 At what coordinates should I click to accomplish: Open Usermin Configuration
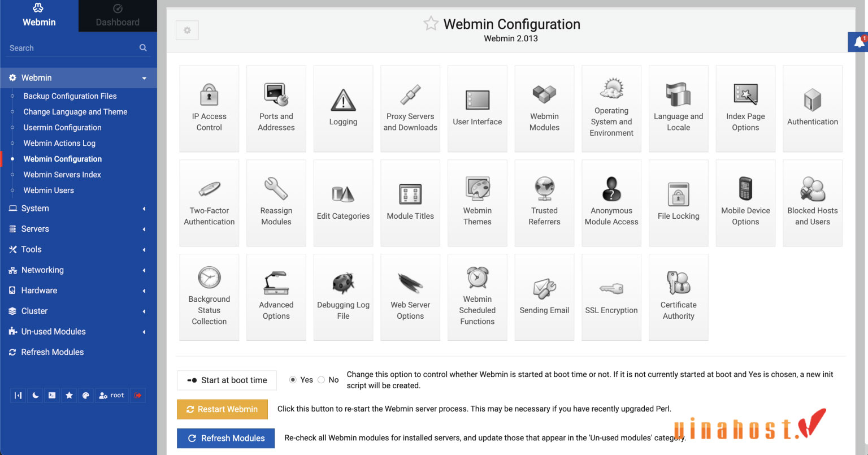(62, 128)
